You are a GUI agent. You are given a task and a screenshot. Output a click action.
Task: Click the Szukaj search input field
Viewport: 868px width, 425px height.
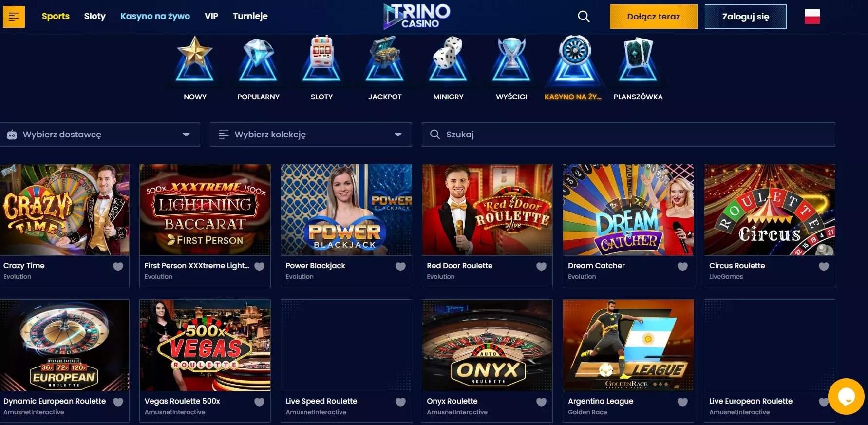[x=628, y=135]
